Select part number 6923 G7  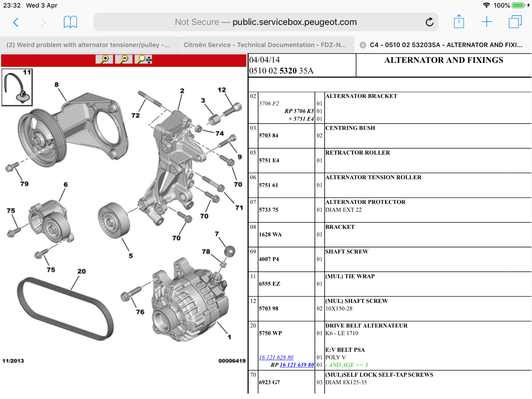[270, 382]
